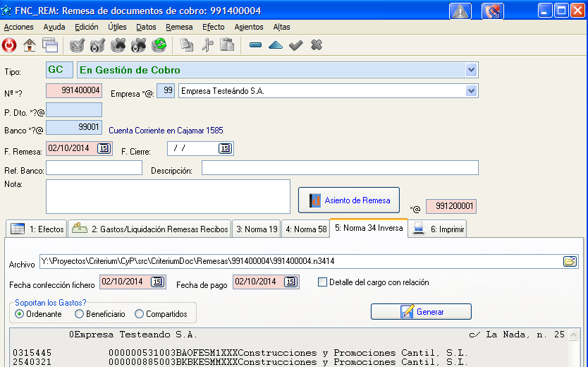Open calendar for F. Remesa date
Viewport: 588px width, 367px height.
(104, 149)
